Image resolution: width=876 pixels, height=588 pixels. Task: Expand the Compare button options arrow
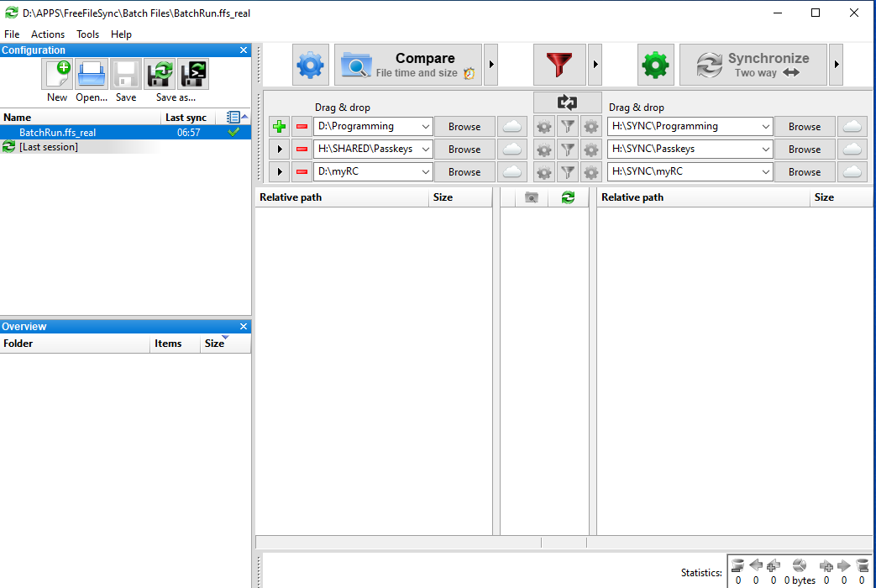pos(491,65)
